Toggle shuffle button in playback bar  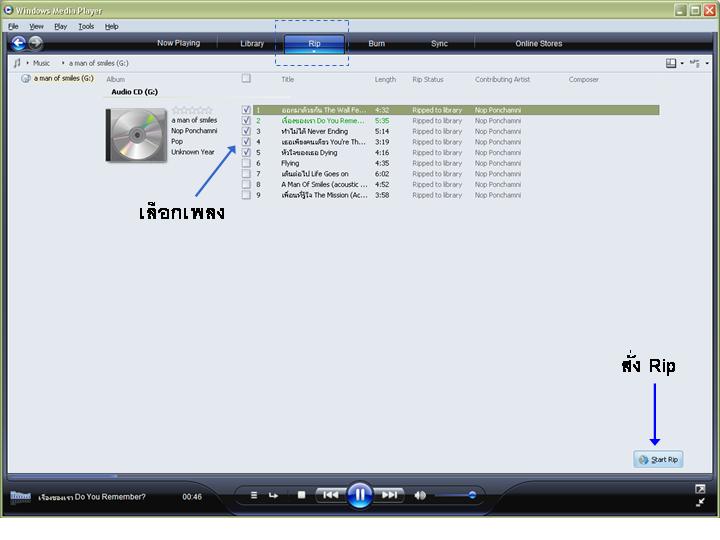pyautogui.click(x=254, y=495)
